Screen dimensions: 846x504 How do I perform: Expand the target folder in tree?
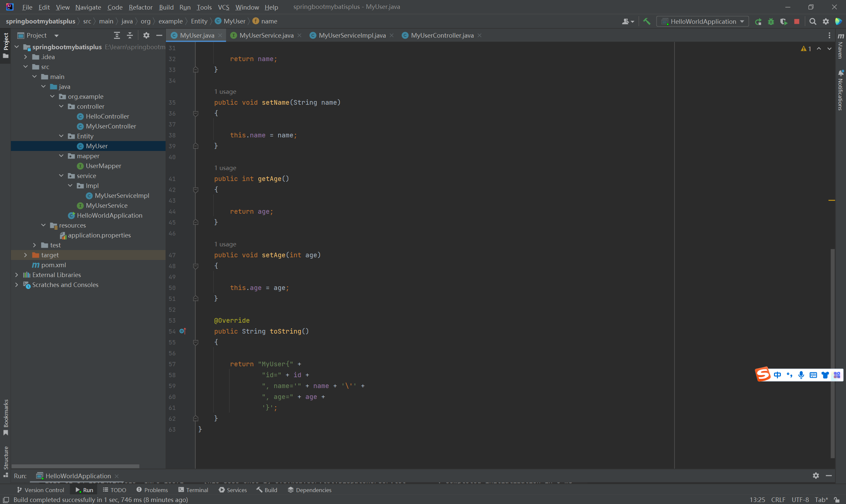tap(25, 255)
